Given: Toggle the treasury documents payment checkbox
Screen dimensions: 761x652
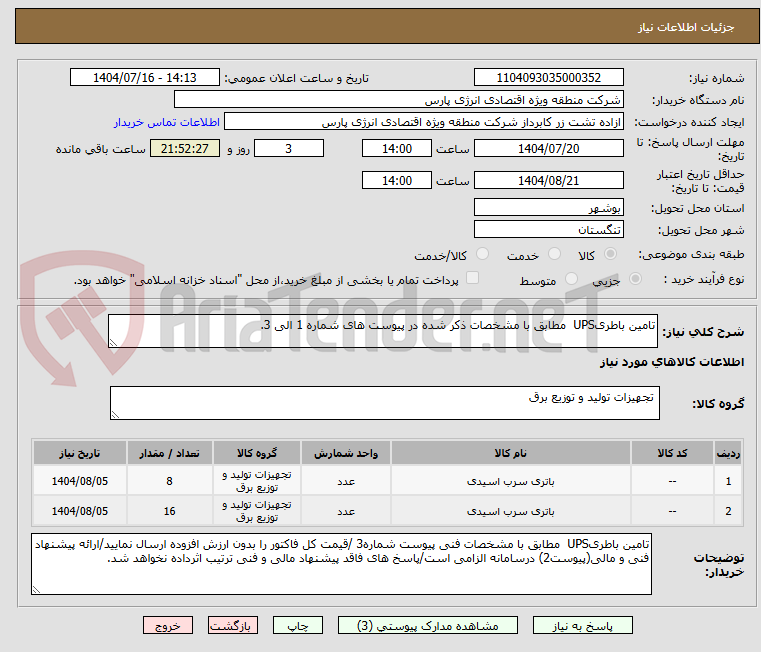Looking at the screenshot, I should coord(473,279).
